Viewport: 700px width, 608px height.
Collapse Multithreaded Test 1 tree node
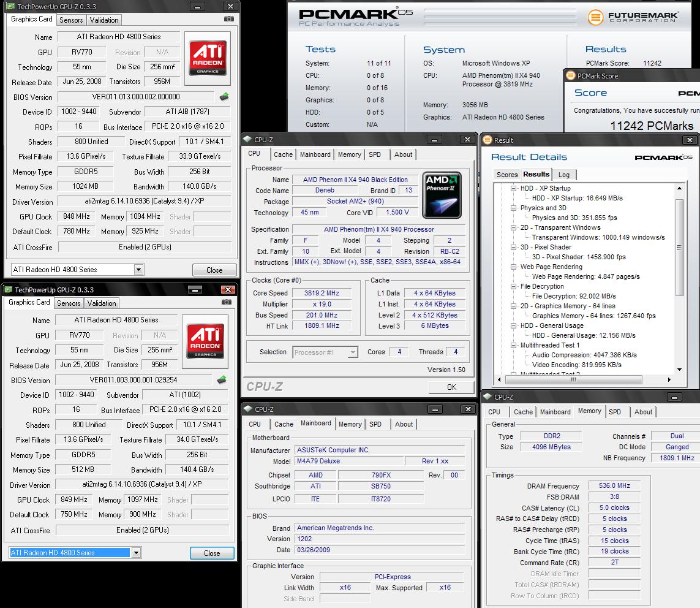click(513, 345)
